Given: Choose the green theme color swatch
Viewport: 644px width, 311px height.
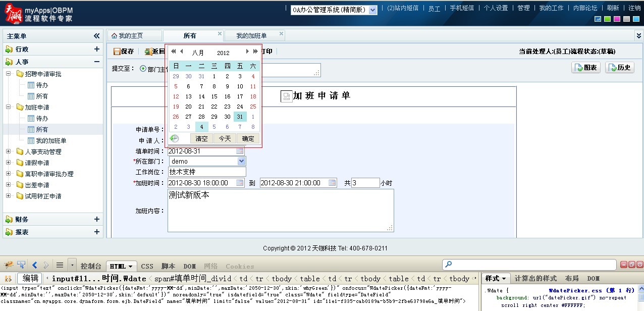Looking at the screenshot, I should (x=608, y=19).
